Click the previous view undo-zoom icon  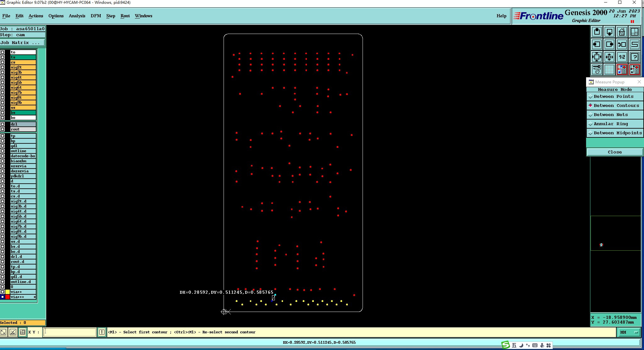pos(622,45)
